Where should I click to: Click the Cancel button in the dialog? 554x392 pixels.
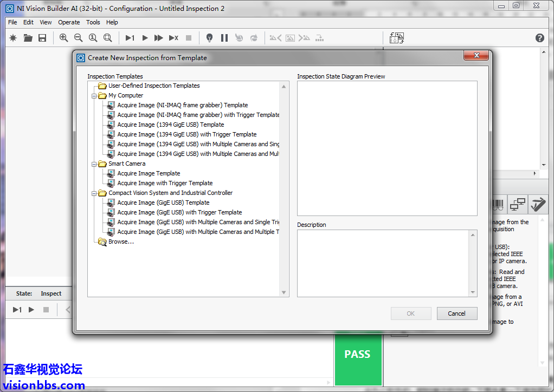[x=456, y=313]
